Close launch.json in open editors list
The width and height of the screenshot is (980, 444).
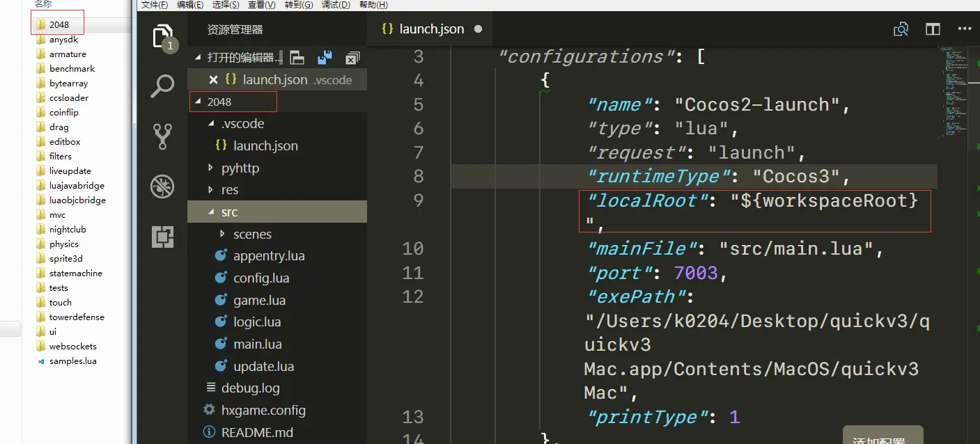point(214,80)
